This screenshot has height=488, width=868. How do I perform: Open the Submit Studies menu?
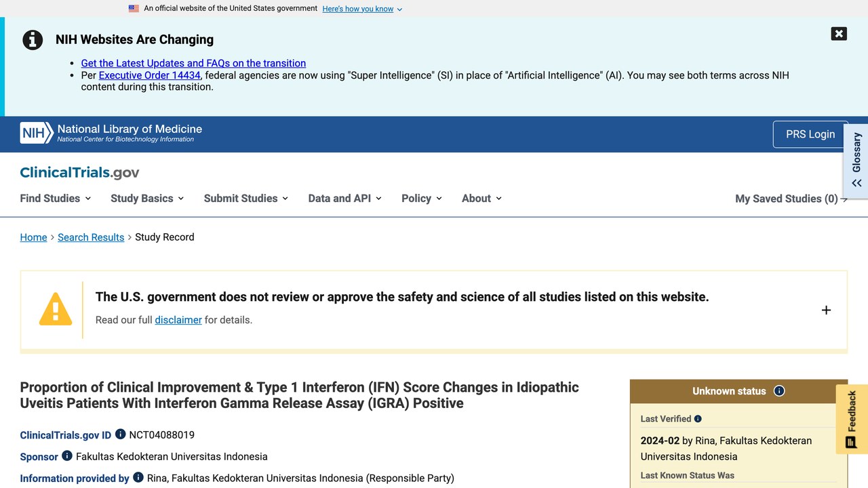[246, 199]
